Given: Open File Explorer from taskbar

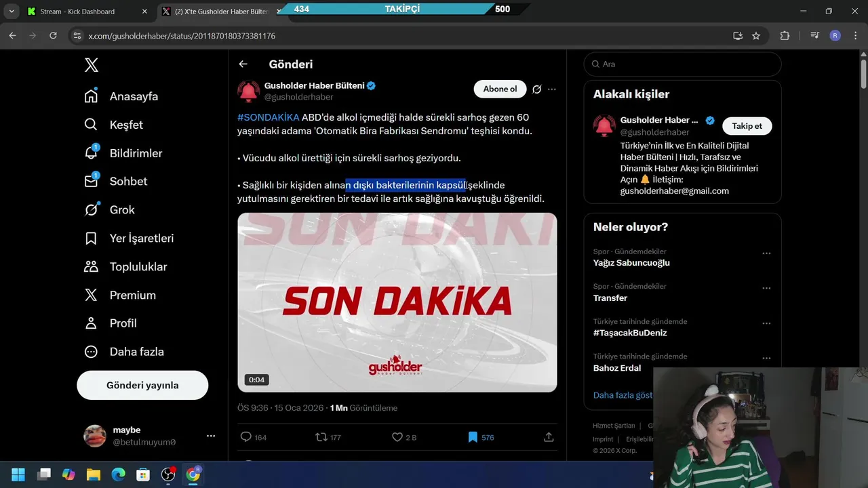Looking at the screenshot, I should 94,474.
